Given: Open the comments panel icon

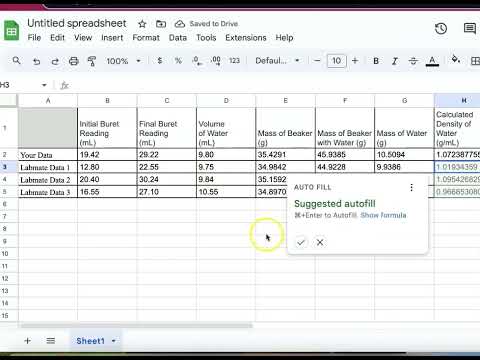Looking at the screenshot, I should click(x=470, y=29).
